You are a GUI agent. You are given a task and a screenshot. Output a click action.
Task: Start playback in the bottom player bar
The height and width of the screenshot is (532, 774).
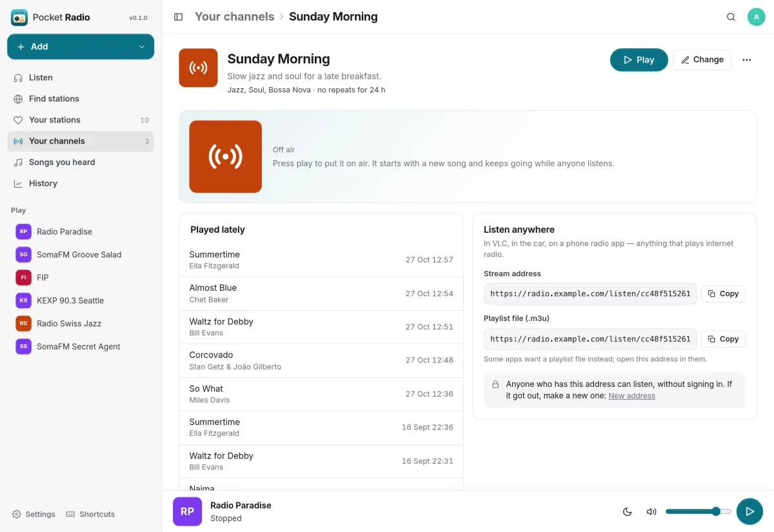point(749,511)
